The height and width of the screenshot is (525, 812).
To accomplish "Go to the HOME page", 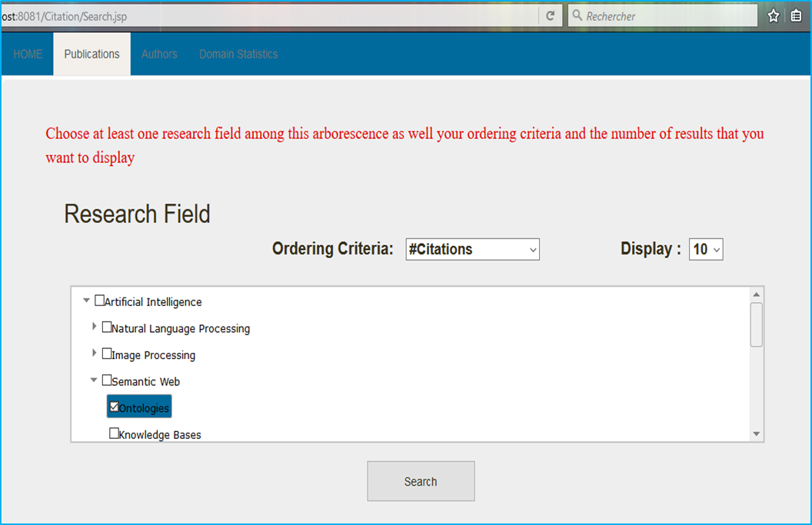I will [x=27, y=54].
